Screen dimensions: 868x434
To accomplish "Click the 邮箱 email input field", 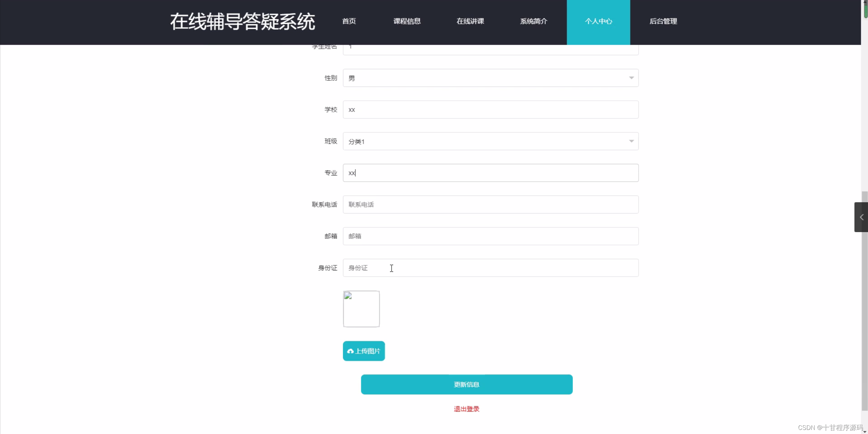I will 490,236.
